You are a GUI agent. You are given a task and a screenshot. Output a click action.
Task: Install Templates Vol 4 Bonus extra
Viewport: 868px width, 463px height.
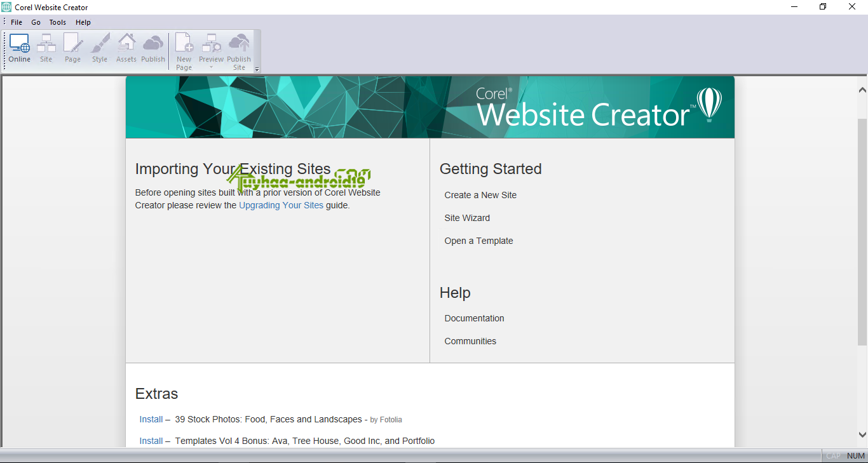tap(151, 441)
